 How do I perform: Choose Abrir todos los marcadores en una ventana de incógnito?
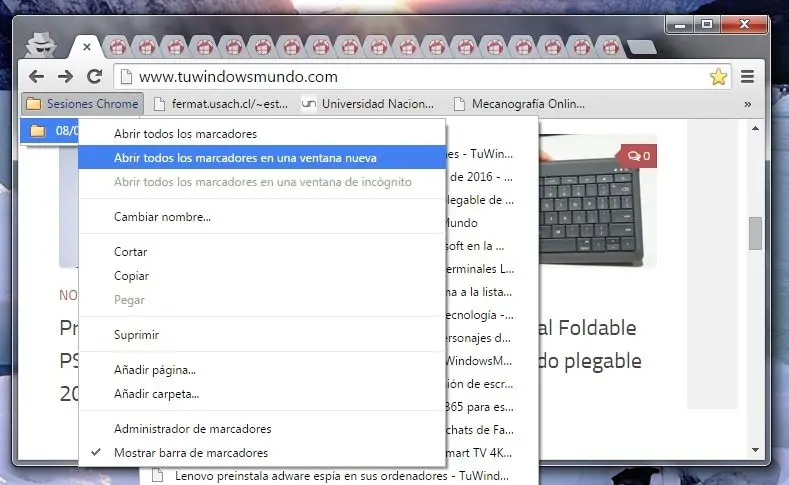262,182
